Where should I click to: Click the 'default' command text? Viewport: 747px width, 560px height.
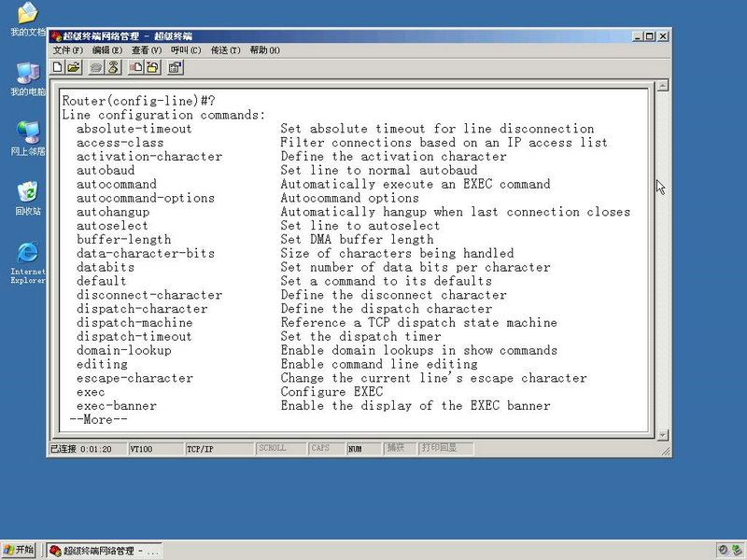click(102, 281)
